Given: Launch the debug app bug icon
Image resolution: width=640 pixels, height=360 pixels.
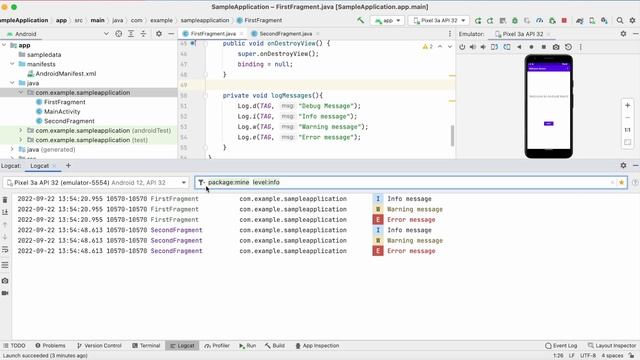Looking at the screenshot, I should 515,20.
